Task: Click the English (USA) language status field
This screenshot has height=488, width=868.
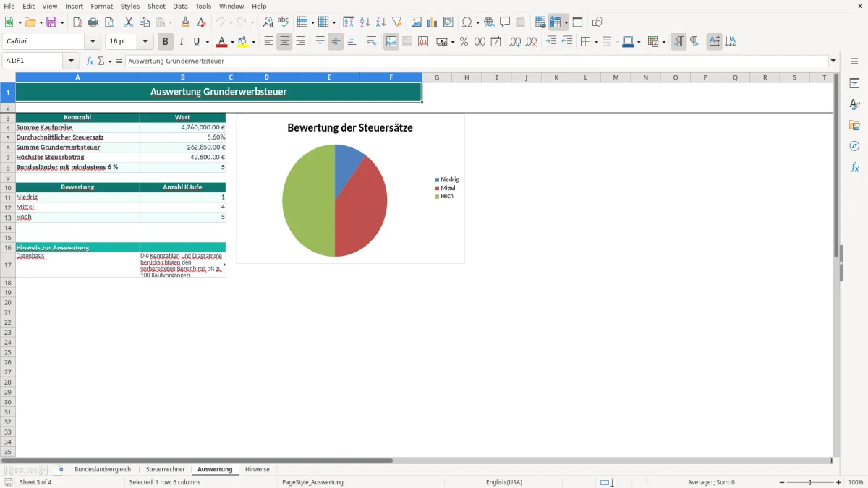Action: pyautogui.click(x=504, y=482)
